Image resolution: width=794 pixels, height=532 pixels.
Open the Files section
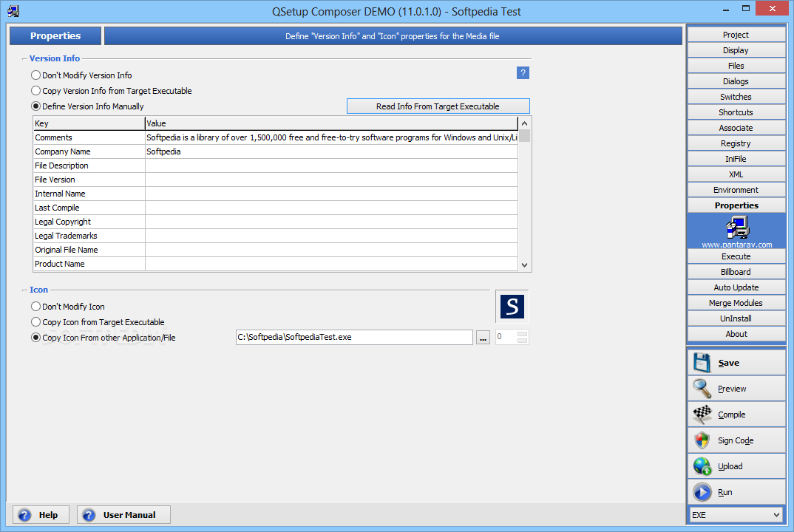point(736,66)
